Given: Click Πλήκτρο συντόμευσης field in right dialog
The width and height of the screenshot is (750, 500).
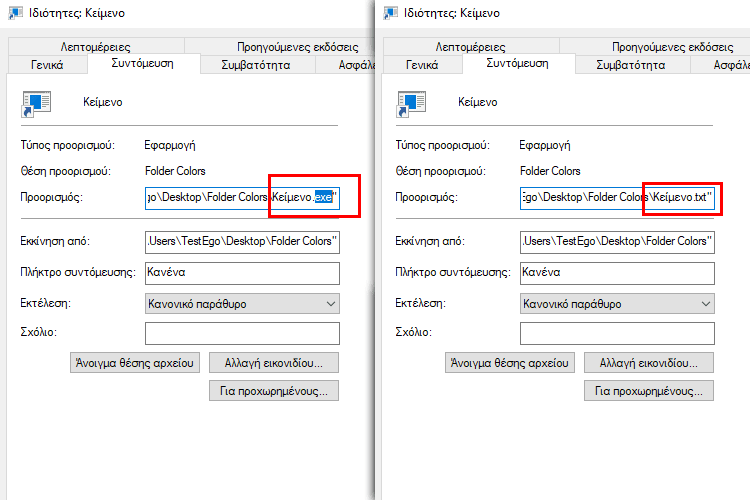Looking at the screenshot, I should [617, 273].
